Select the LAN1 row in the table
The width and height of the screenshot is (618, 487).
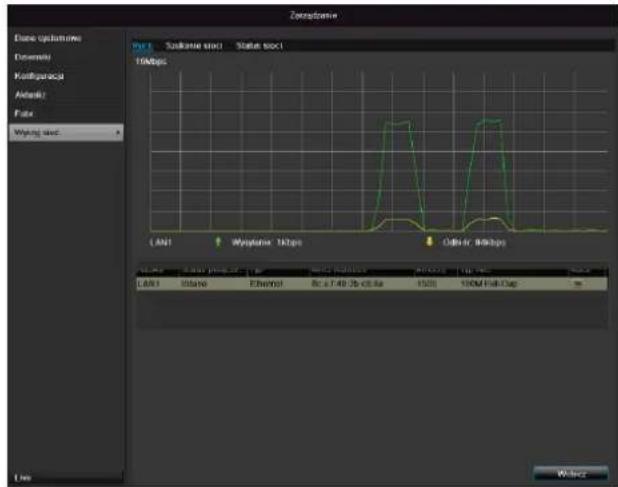(372, 284)
